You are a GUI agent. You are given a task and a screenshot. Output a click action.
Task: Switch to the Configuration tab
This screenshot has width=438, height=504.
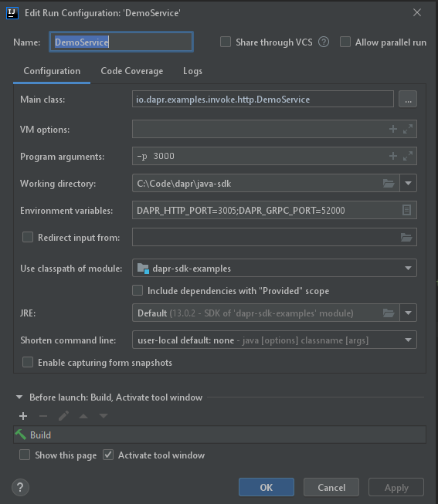(52, 71)
